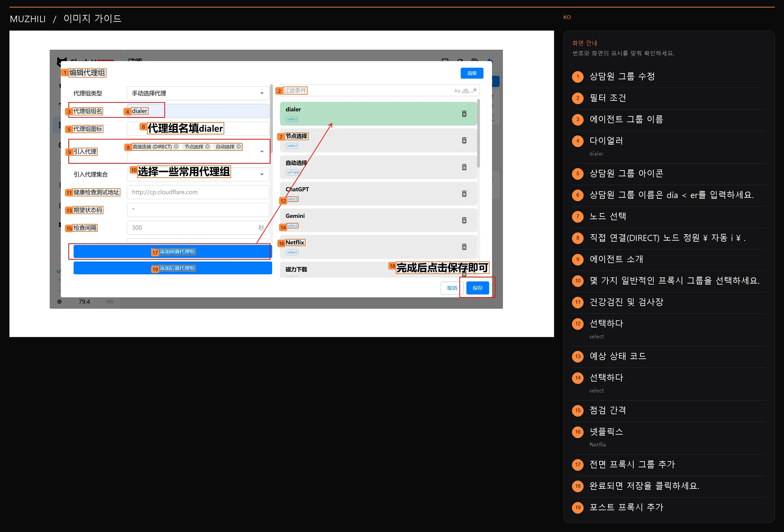Remove the 直接连接 (DIRECT) chip
This screenshot has height=532, width=784.
[176, 147]
